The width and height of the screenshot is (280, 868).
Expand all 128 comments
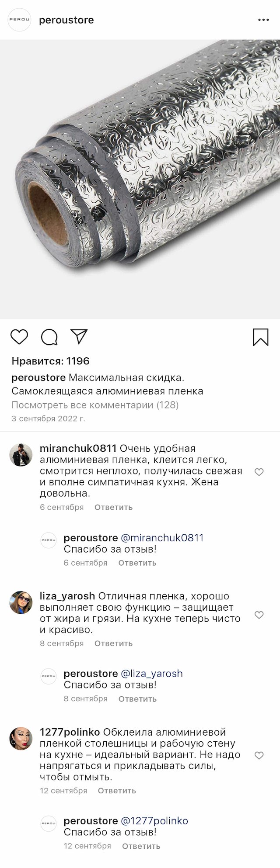click(95, 405)
